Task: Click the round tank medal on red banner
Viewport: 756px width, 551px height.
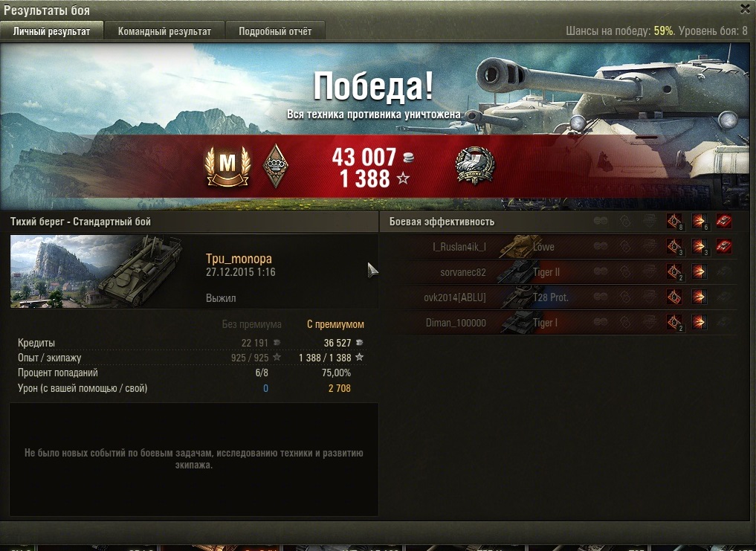Action: point(475,166)
